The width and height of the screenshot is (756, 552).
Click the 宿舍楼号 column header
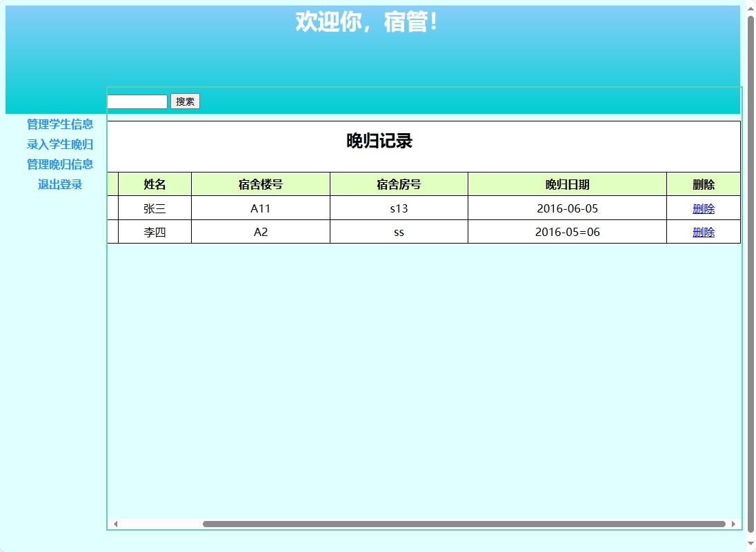coord(260,184)
